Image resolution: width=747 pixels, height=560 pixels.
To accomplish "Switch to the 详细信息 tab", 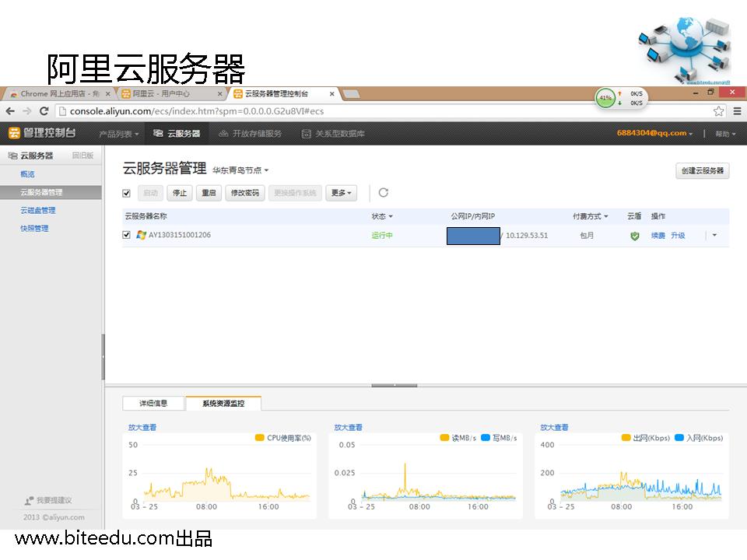I will [x=153, y=404].
